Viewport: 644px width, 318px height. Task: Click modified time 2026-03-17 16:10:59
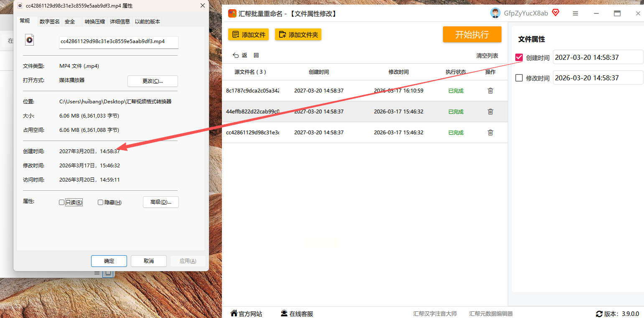[399, 91]
